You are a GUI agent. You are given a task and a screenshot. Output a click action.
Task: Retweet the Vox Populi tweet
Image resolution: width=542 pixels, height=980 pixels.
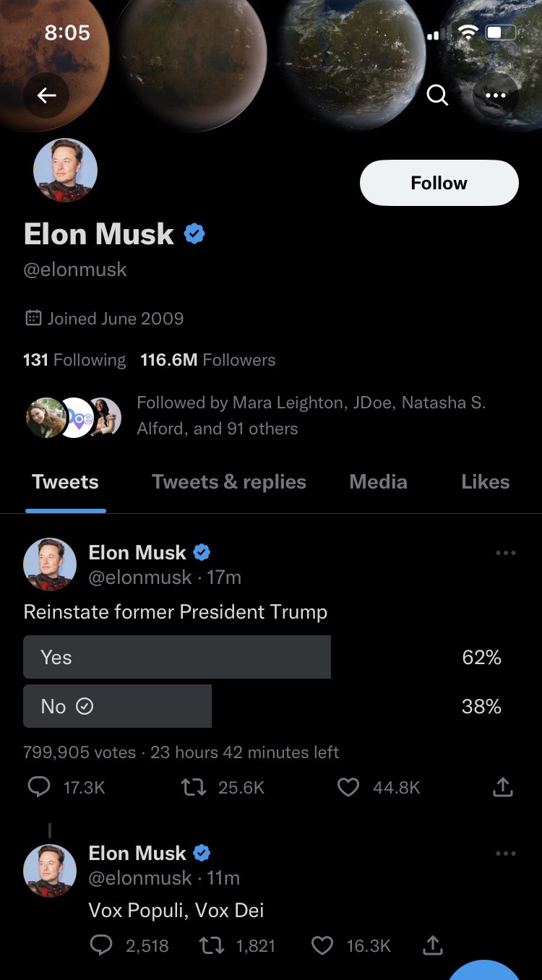coord(212,945)
